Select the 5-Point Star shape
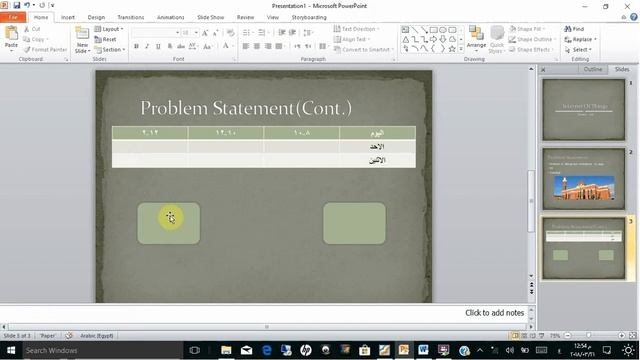640x360 pixels. click(x=452, y=49)
